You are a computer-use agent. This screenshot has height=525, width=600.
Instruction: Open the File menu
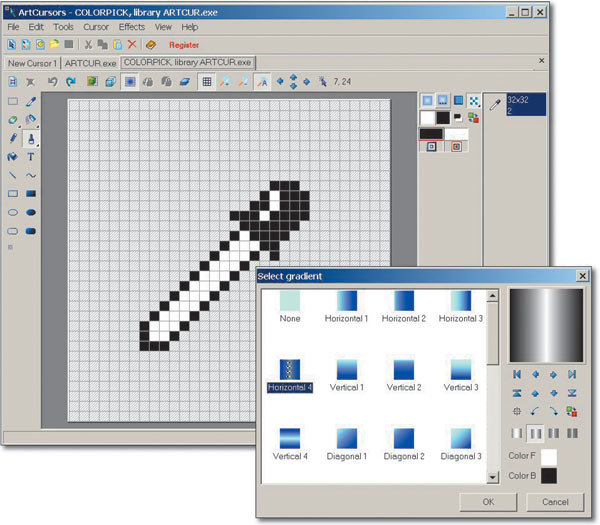point(13,27)
